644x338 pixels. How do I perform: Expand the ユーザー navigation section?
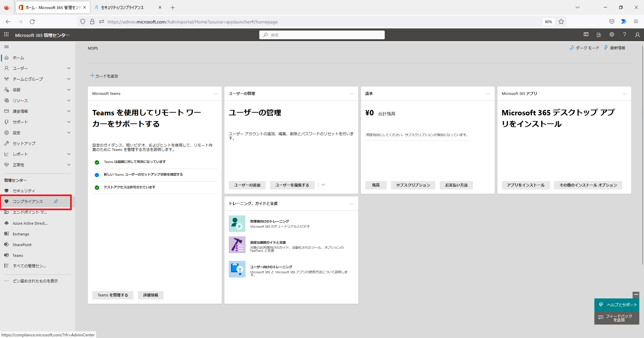(69, 68)
